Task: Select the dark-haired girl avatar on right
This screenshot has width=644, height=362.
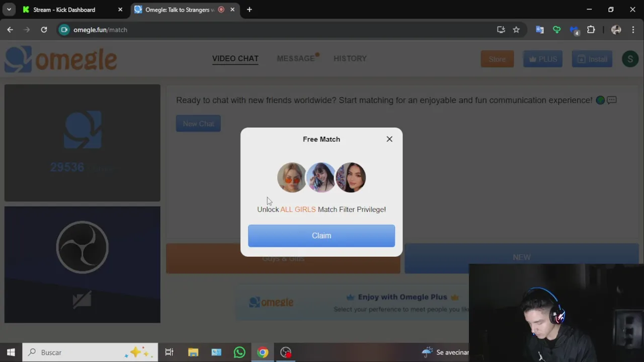Action: click(351, 177)
